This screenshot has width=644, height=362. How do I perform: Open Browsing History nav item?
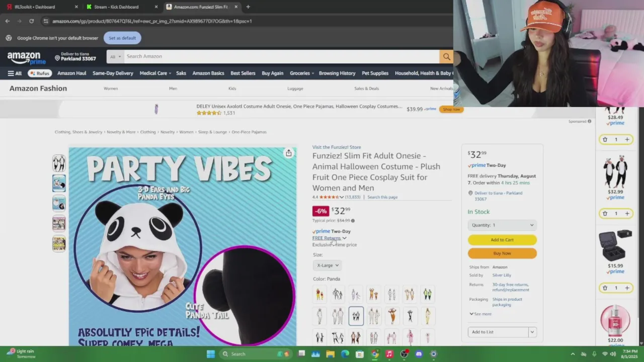point(337,73)
